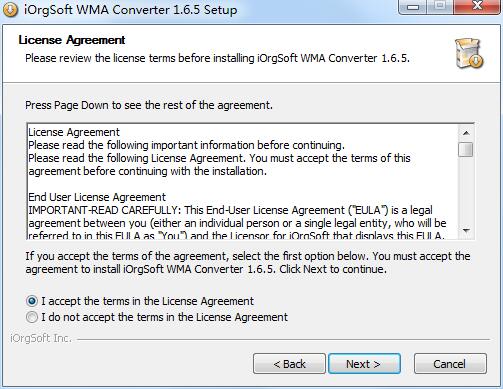The width and height of the screenshot is (503, 389).
Task: Select "I accept the terms" radio button
Action: [32, 301]
